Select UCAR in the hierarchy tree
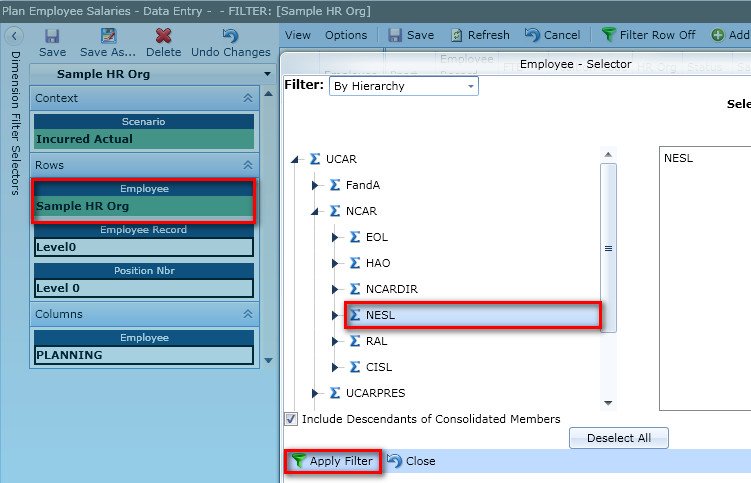This screenshot has width=751, height=483. 341,159
